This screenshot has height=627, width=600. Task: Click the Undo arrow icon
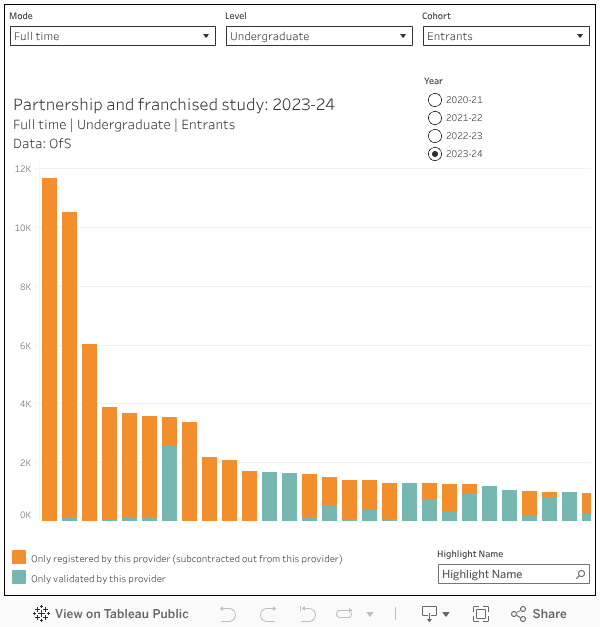(228, 614)
